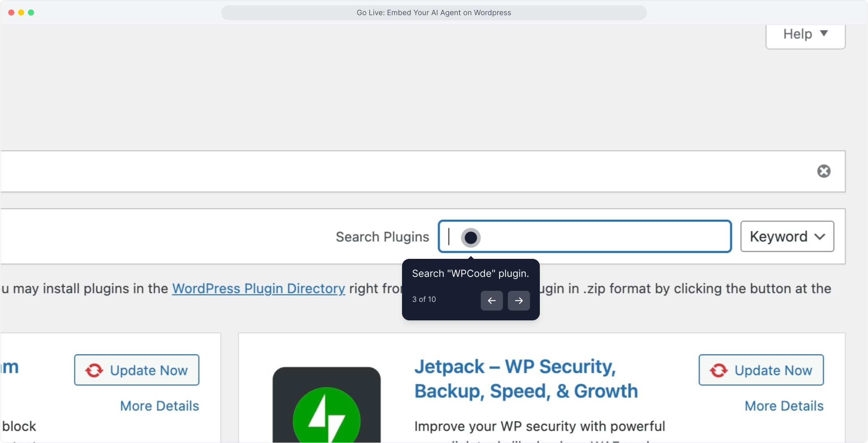Click the yellow macOS minimize button
The width and height of the screenshot is (868, 443).
21,13
